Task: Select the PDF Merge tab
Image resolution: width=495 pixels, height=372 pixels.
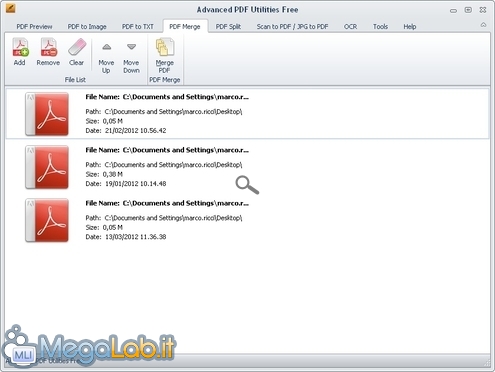Action: click(x=185, y=27)
